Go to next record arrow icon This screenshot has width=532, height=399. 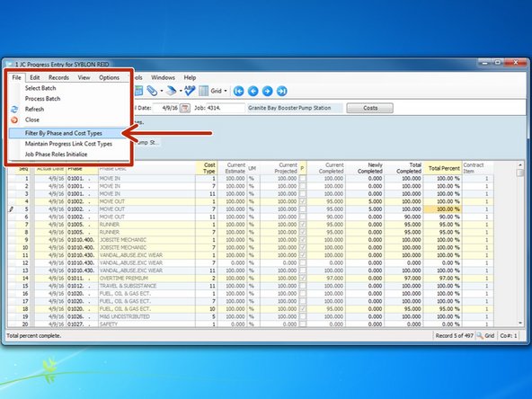tap(268, 91)
